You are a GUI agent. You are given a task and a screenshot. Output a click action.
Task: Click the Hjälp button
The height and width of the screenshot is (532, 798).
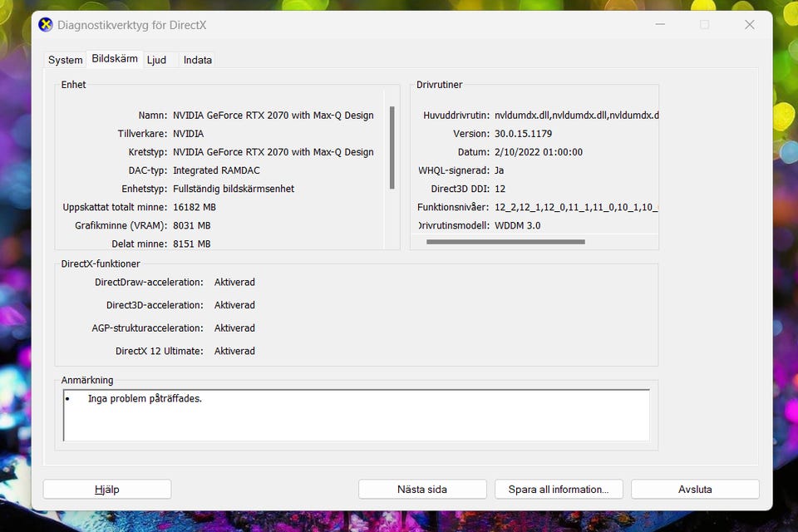(107, 490)
